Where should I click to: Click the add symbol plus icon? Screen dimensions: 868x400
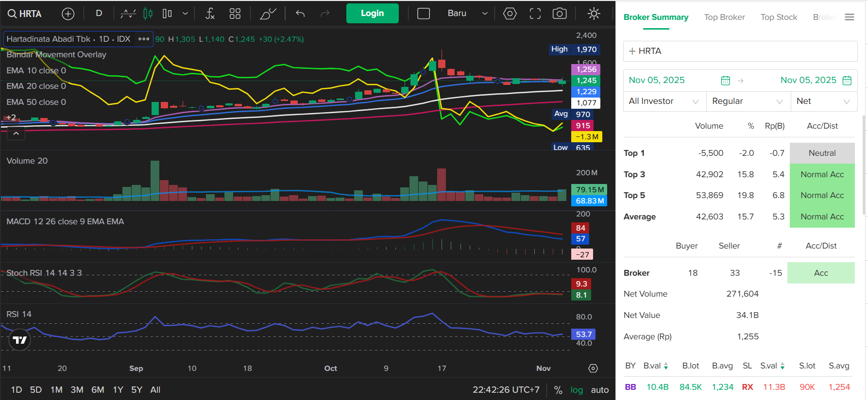coord(68,14)
